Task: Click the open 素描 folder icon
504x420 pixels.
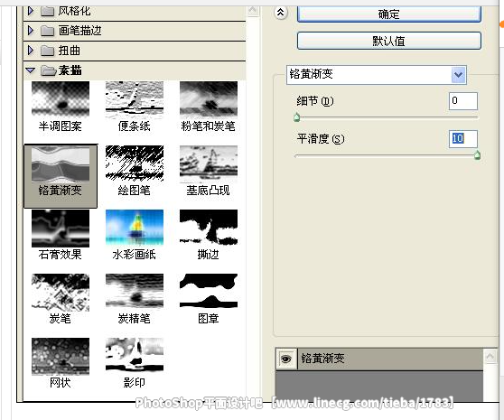Action: coord(49,70)
